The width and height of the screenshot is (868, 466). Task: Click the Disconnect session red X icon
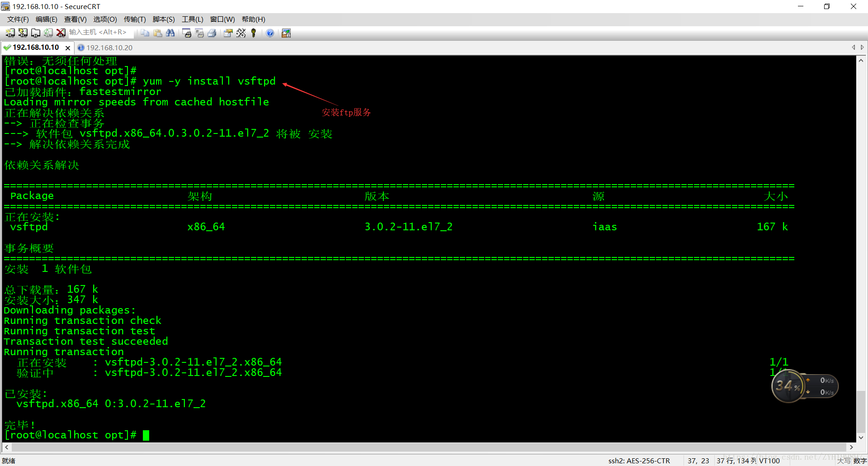[61, 33]
